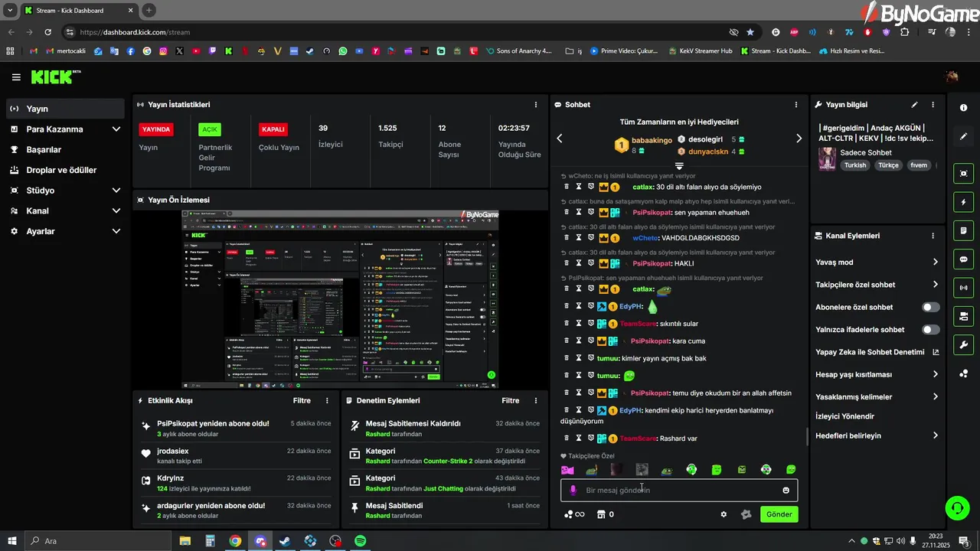The height and width of the screenshot is (551, 980).
Task: Open the info icon in right sidebar
Action: 964,107
